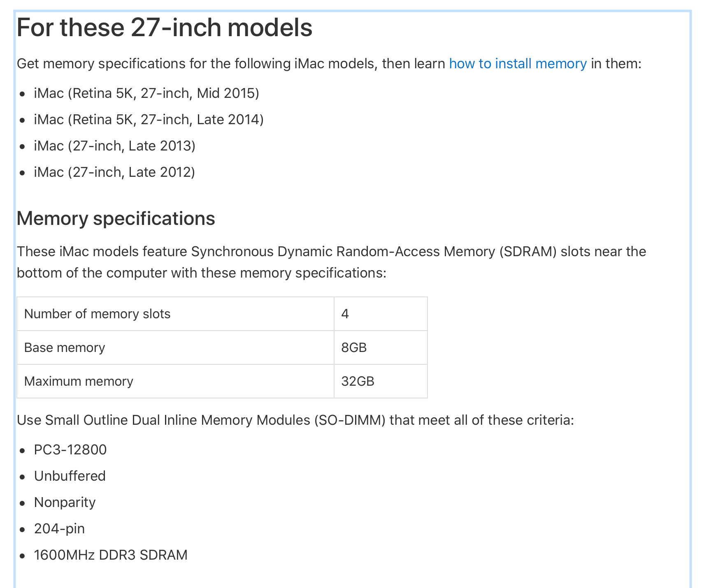Click the "4" value cell in table
Viewport: 711px width, 588px height.
pos(345,314)
